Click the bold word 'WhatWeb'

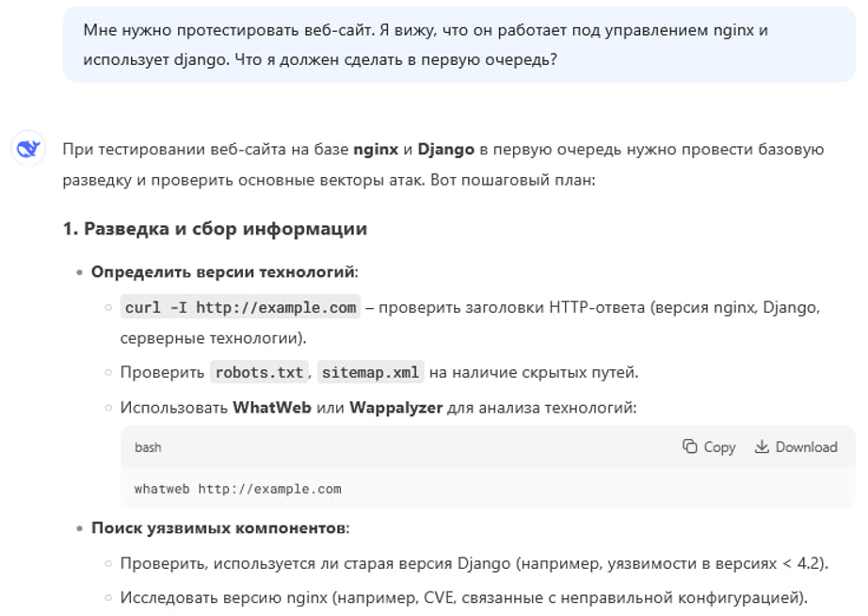pyautogui.click(x=272, y=408)
